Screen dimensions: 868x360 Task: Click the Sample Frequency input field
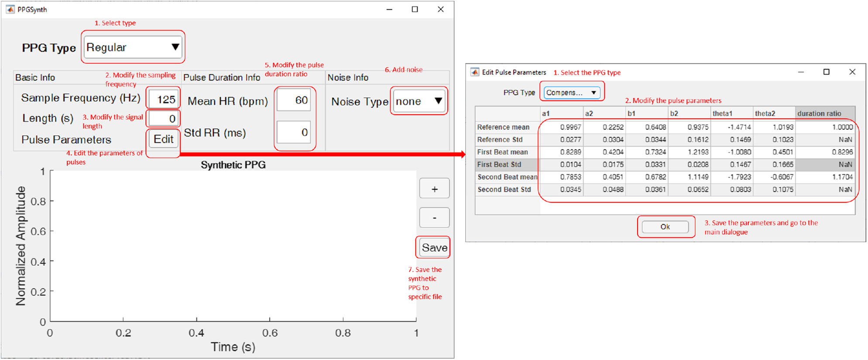[164, 99]
